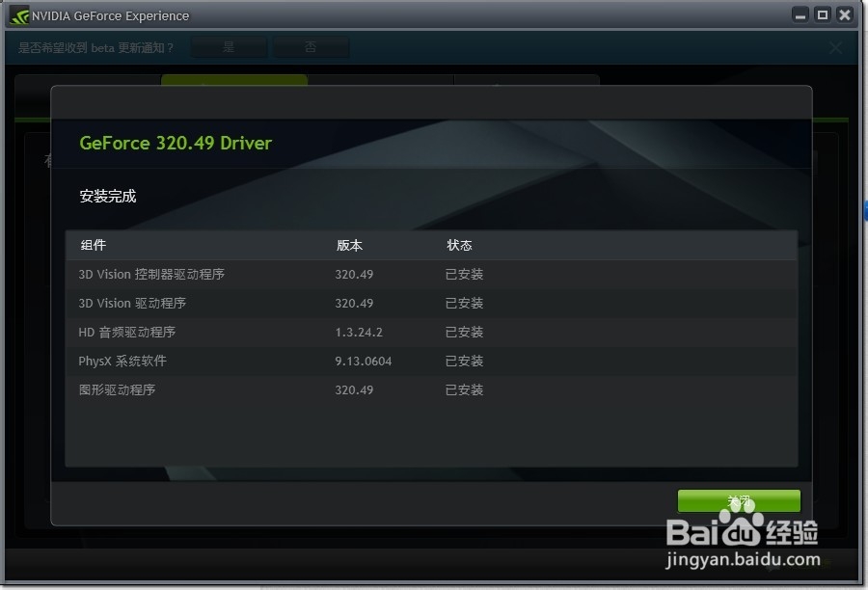Screen dimensions: 868x590
Task: Click version 1.3.24.2 cell
Action: click(x=359, y=332)
